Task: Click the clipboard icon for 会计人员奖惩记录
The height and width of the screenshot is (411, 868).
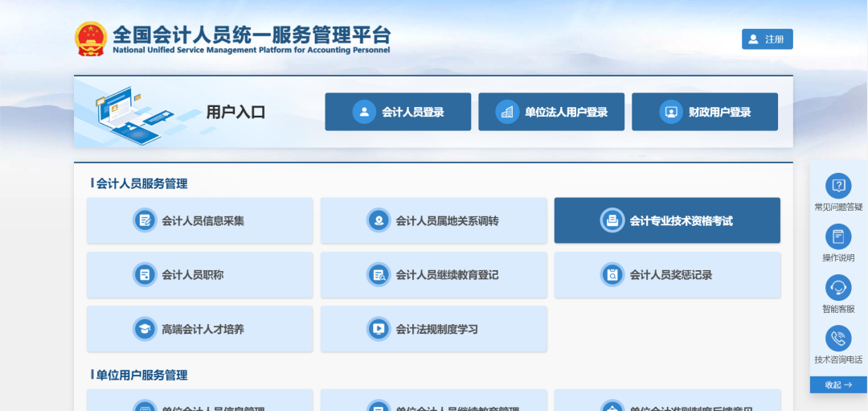Action: point(612,275)
